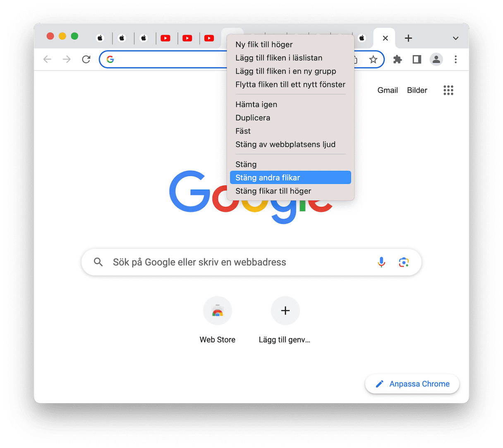Open Chrome three-dot menu
The image size is (503, 448).
tap(455, 60)
